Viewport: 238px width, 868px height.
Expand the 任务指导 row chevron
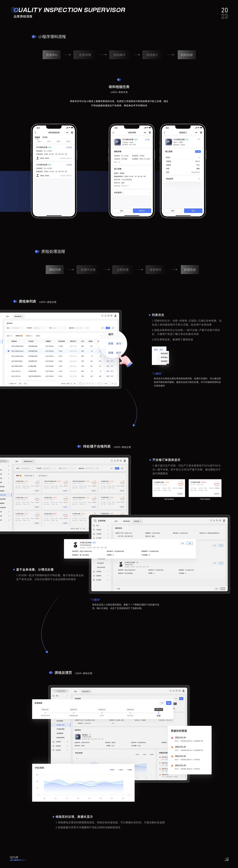tap(149, 193)
